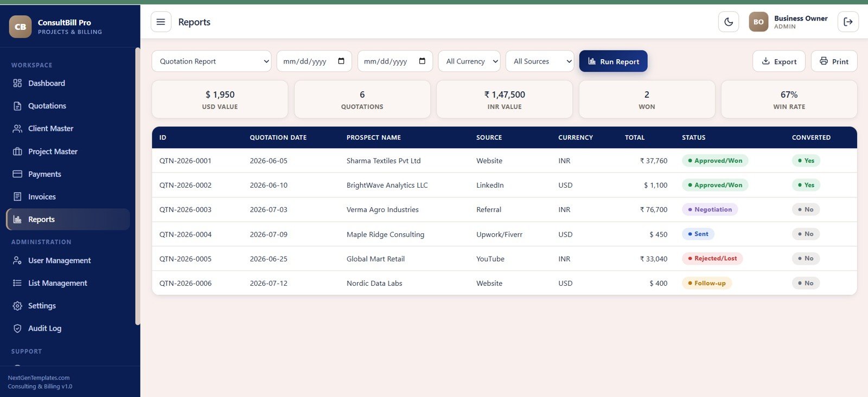Screen dimensions: 868x397
Task: Click the Negotiation status badge
Action: (710, 209)
